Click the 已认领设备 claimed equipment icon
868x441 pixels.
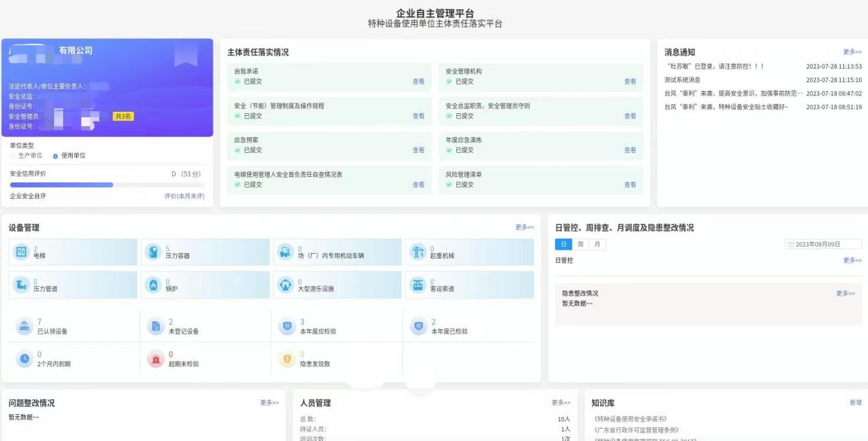point(25,326)
